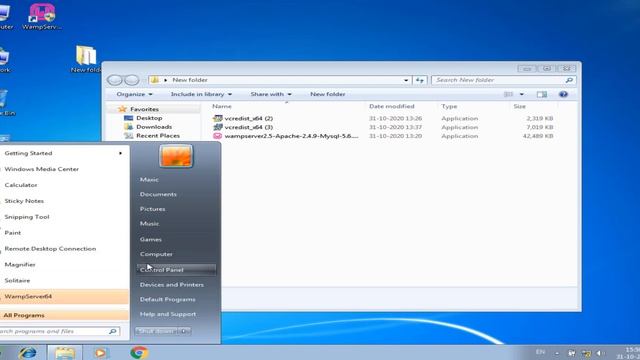The width and height of the screenshot is (640, 360).
Task: Select Recent Places in Favorites pane
Action: point(158,136)
